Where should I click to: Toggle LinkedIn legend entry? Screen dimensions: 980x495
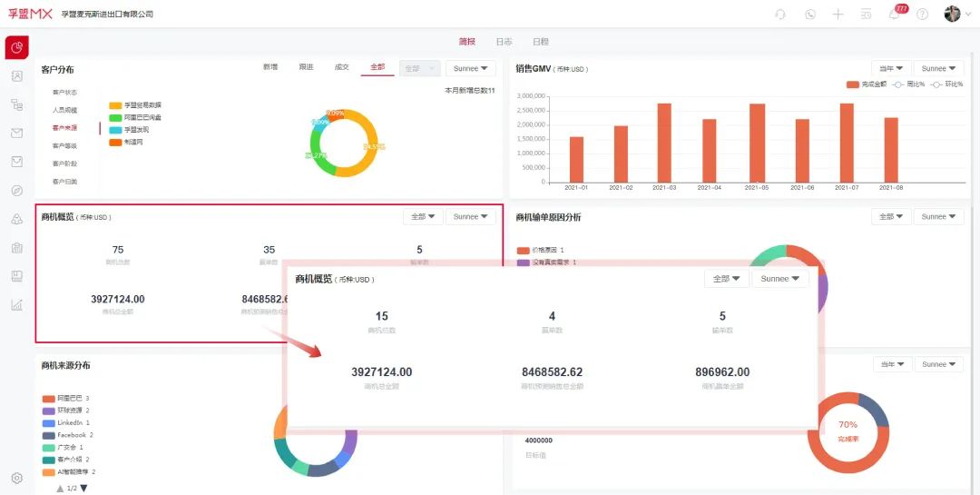coord(66,423)
